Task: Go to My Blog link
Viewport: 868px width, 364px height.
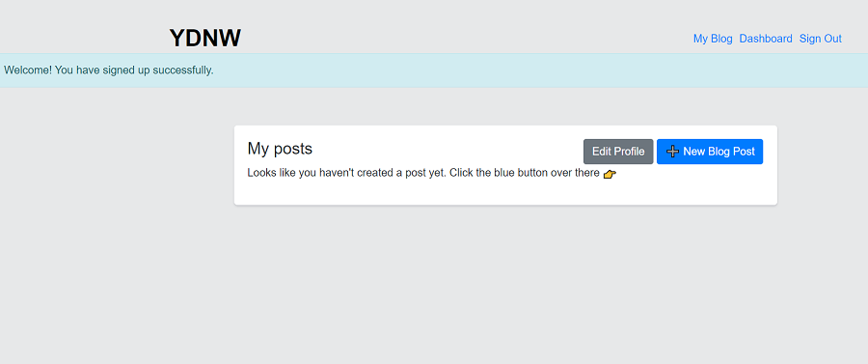Action: [713, 39]
